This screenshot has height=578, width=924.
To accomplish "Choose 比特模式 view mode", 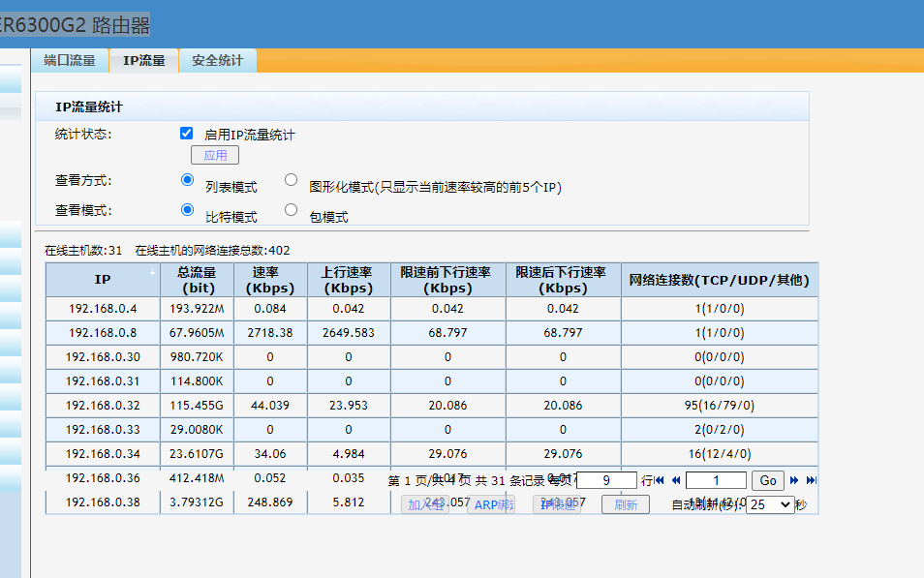I will tap(188, 209).
